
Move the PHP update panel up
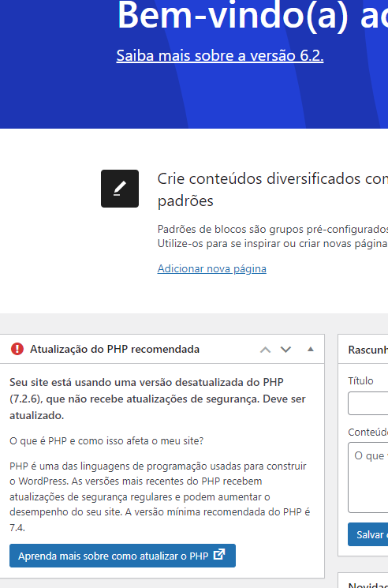click(265, 350)
